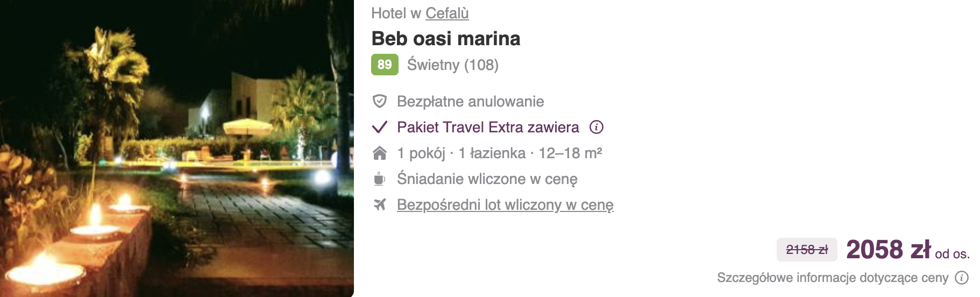Image resolution: width=980 pixels, height=297 pixels.
Task: Click the coffee cup breakfast icon
Action: click(379, 179)
